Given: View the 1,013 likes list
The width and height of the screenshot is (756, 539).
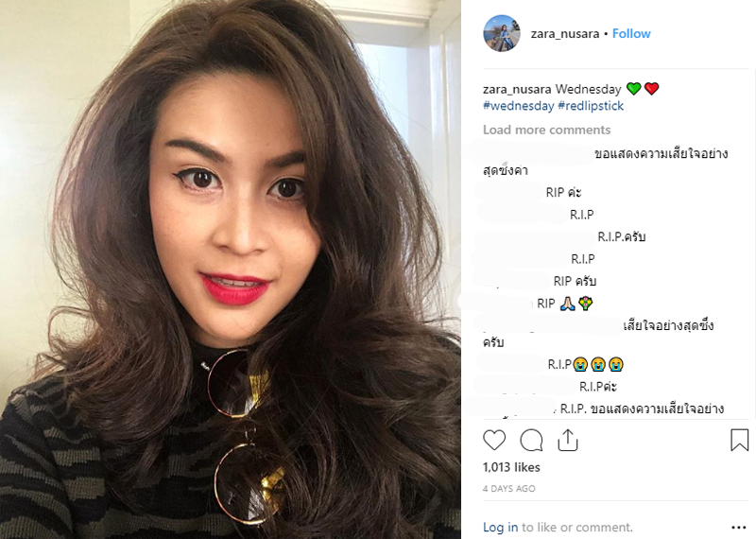Looking at the screenshot, I should 511,467.
